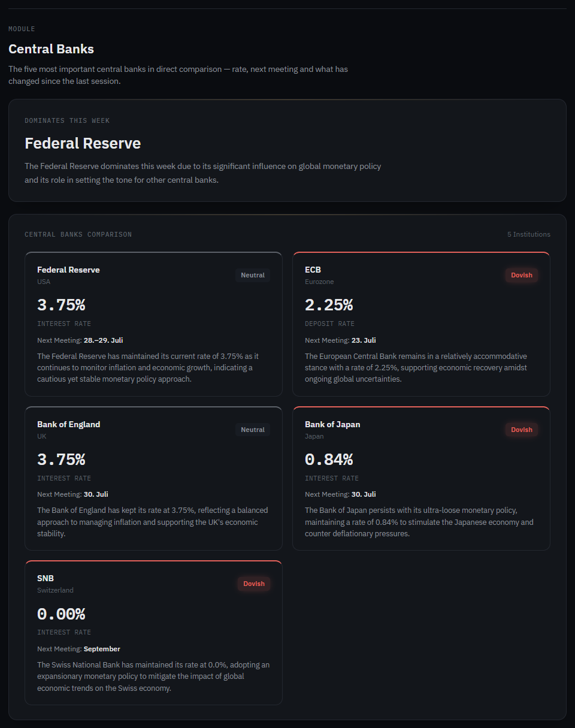The image size is (575, 728).
Task: Click the CENTRAL BANKS COMPARISON label
Action: coord(78,234)
